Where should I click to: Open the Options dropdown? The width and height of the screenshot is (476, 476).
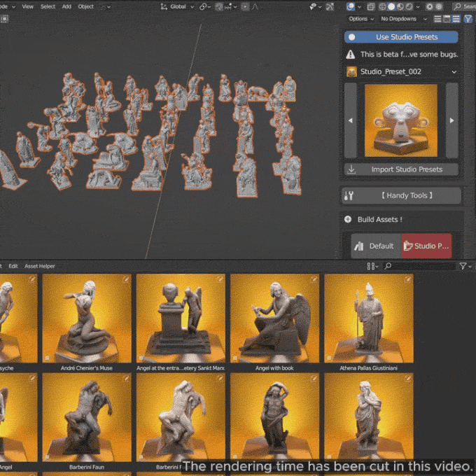361,19
